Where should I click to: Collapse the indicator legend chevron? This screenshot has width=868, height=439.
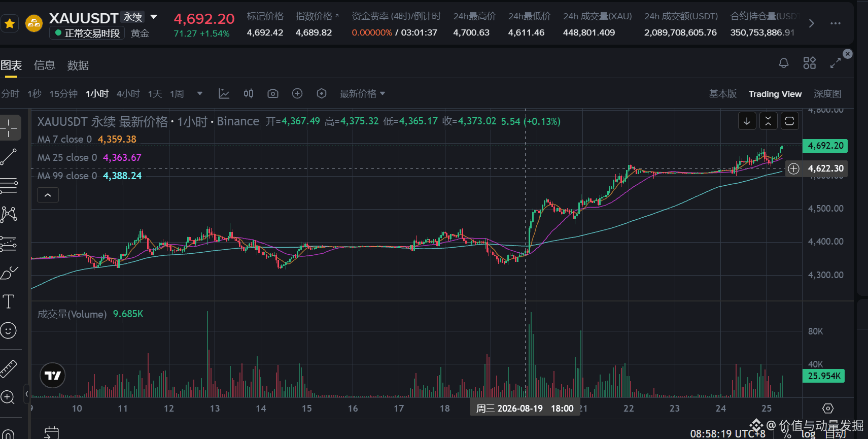48,195
